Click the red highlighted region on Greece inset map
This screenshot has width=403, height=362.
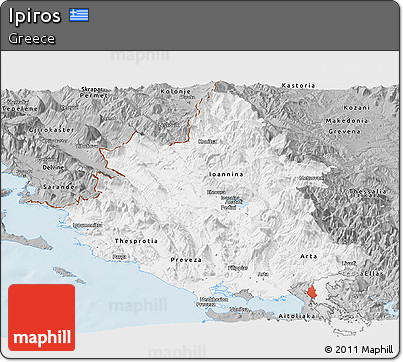click(312, 292)
